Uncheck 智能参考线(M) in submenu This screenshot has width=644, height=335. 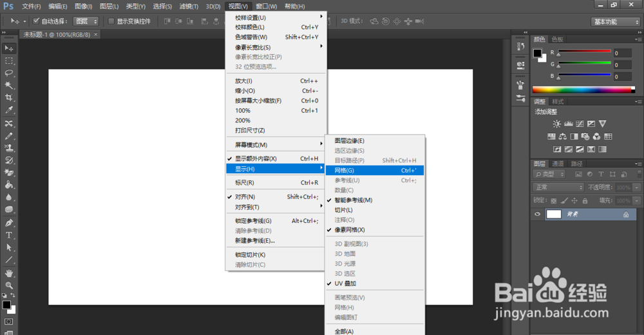(375, 200)
